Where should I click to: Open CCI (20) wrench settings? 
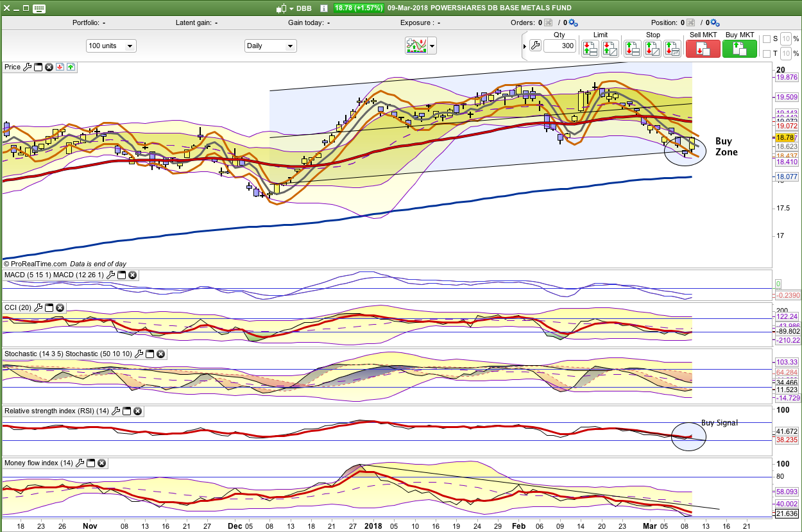38,307
